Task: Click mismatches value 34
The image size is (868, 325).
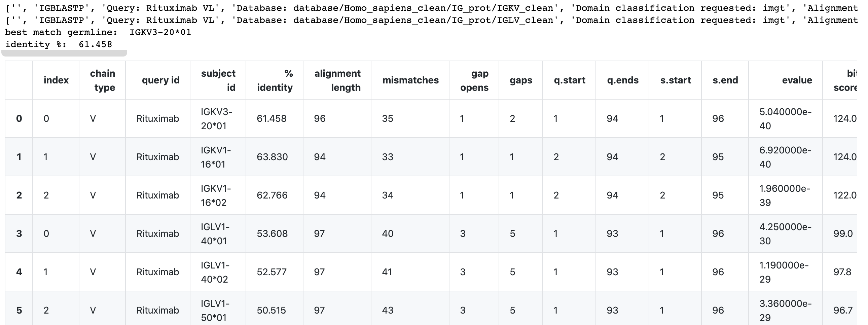Action: pos(388,195)
